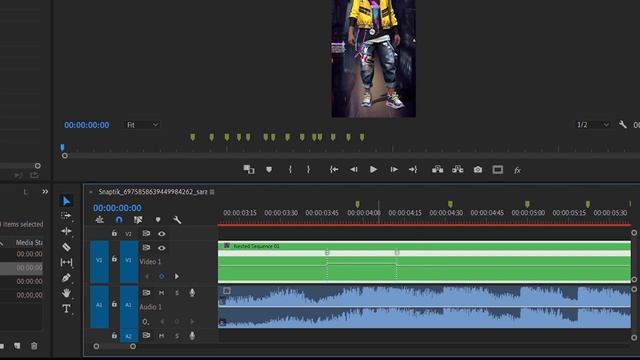Expand hidden panel tabs with double chevron
The height and width of the screenshot is (360, 640).
tap(45, 191)
